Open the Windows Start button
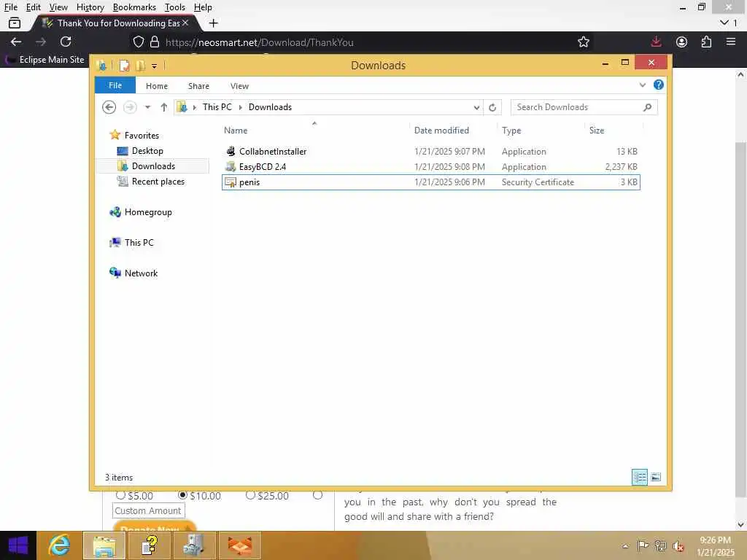747x560 pixels. (x=18, y=545)
